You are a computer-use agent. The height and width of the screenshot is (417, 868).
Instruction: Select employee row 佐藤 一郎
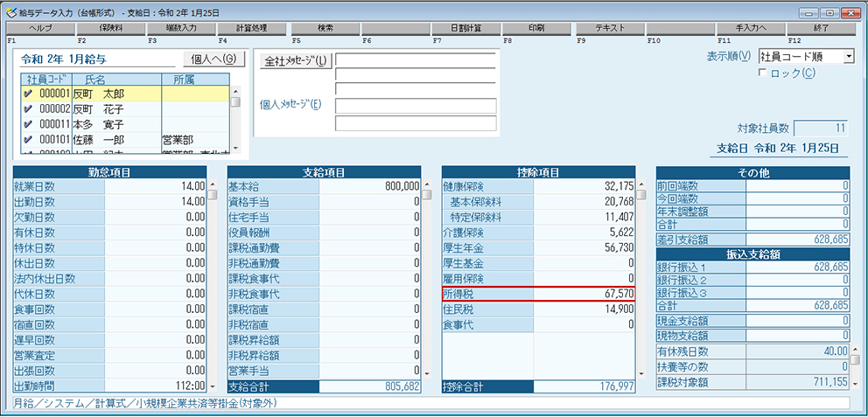[125, 140]
